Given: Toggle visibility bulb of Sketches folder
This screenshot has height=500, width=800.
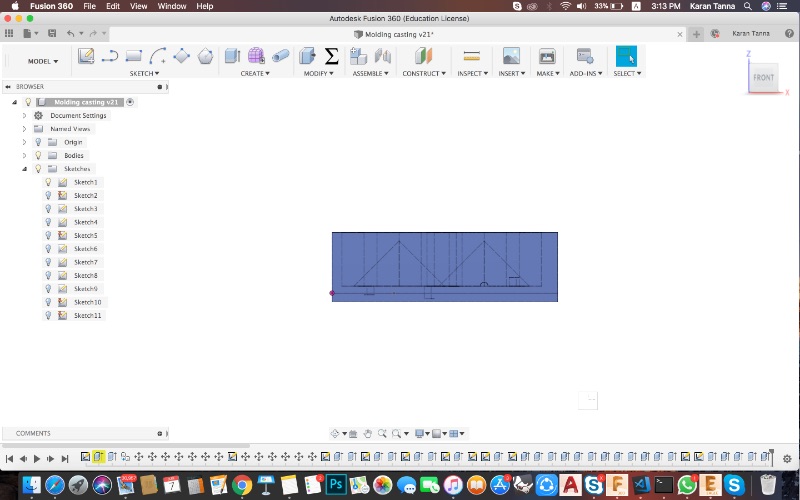Looking at the screenshot, I should (x=38, y=168).
